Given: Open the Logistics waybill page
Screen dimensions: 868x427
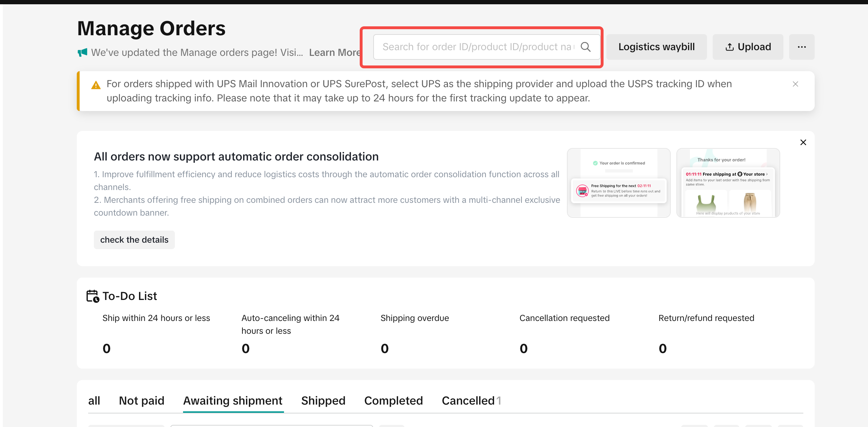Looking at the screenshot, I should tap(656, 47).
